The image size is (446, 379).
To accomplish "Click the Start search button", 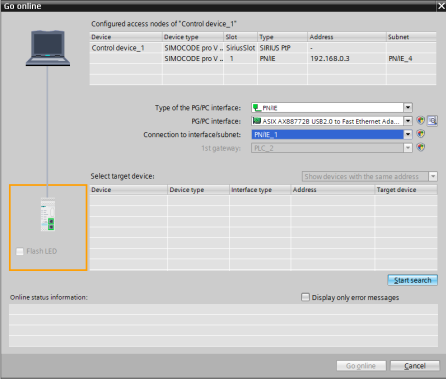I will coord(412,280).
